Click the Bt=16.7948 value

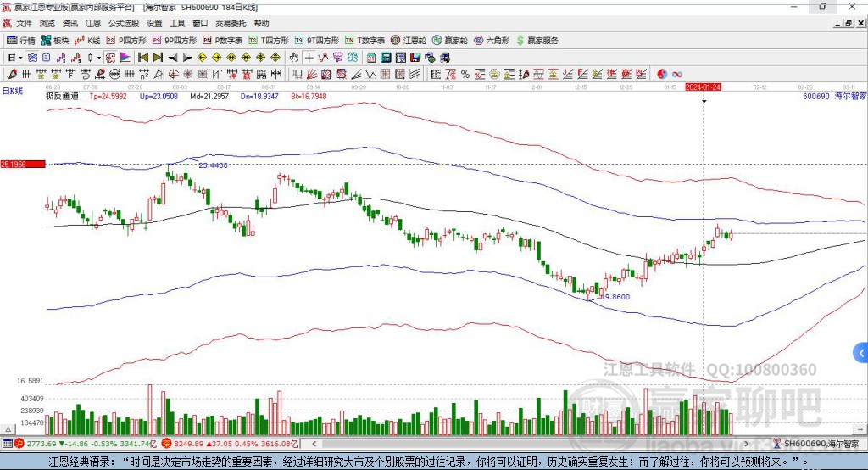(x=309, y=97)
